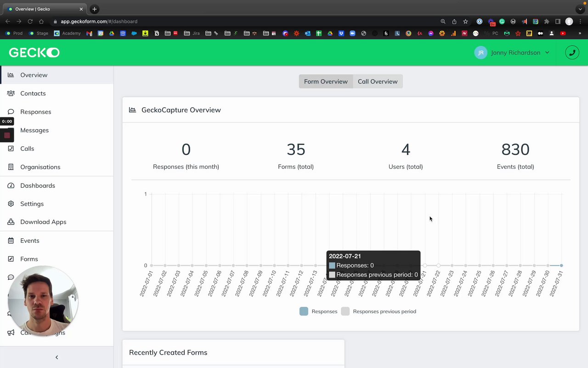This screenshot has width=588, height=368.
Task: Open the Responses speech bubble icon
Action: (x=11, y=112)
